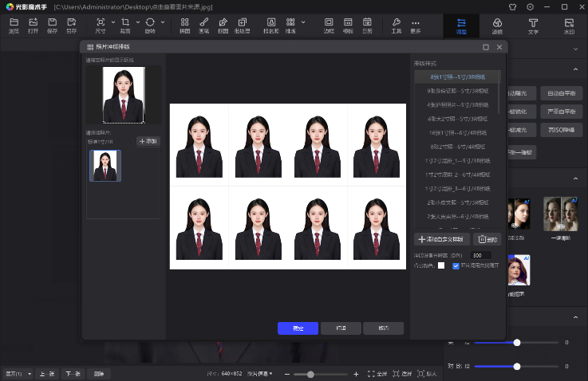Click the blue 预览 preview button
588x381 pixels.
(x=298, y=328)
